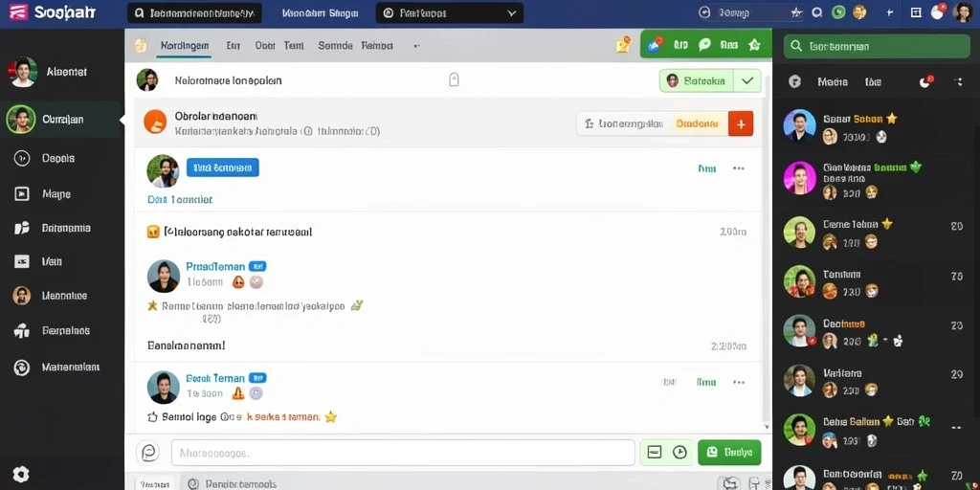Image resolution: width=980 pixels, height=490 pixels.
Task: Click the clock icon next to the message box
Action: (680, 452)
